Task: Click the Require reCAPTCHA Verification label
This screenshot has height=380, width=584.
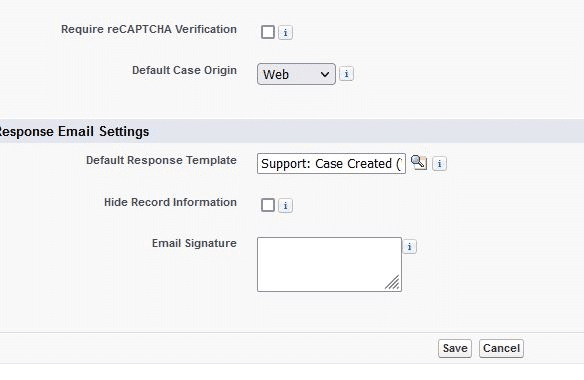Action: coord(149,29)
